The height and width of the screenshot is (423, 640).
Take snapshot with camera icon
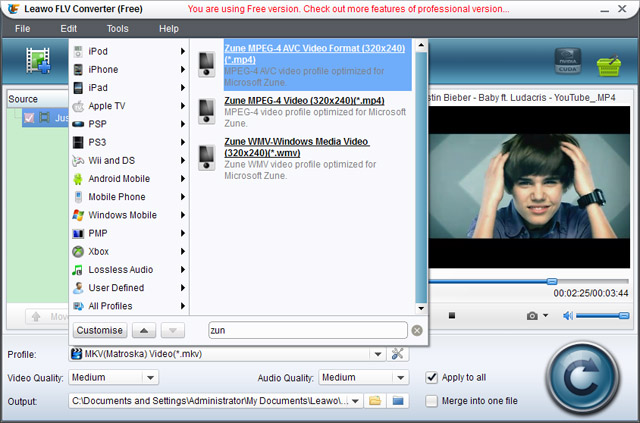coord(532,316)
